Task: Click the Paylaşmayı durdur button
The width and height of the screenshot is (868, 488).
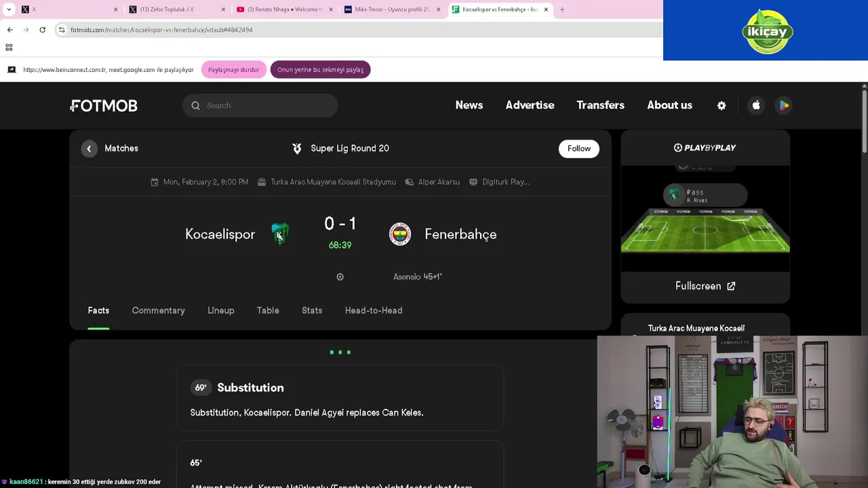Action: 234,70
